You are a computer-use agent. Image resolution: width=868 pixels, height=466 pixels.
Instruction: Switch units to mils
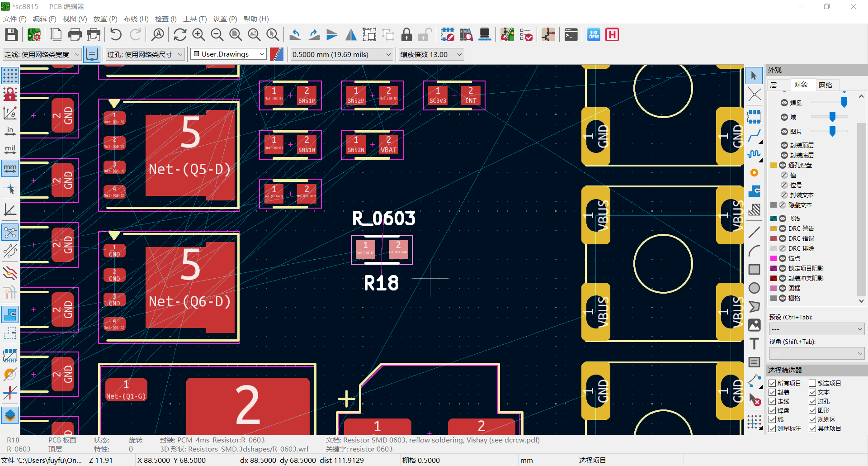[10, 150]
